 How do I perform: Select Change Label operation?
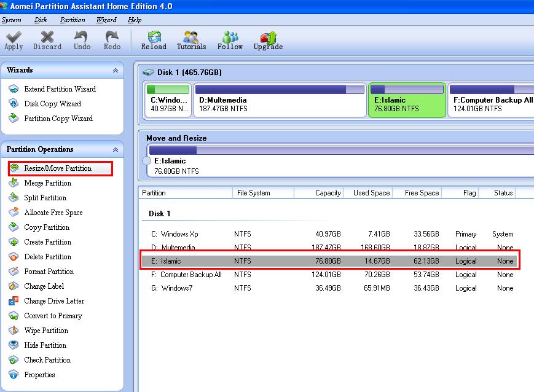pyautogui.click(x=44, y=286)
